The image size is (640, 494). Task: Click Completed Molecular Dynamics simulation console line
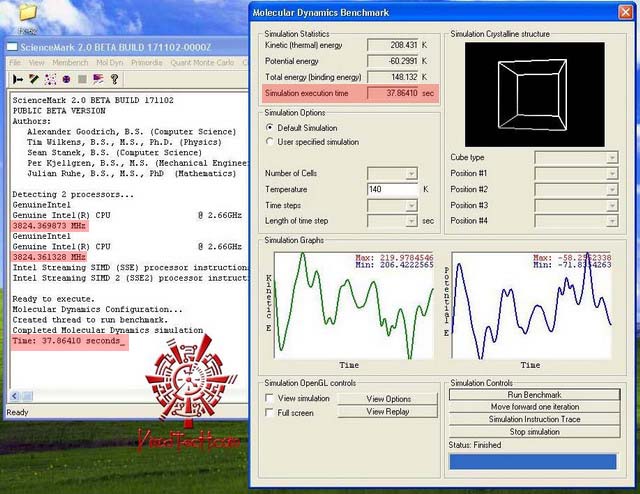tap(108, 330)
